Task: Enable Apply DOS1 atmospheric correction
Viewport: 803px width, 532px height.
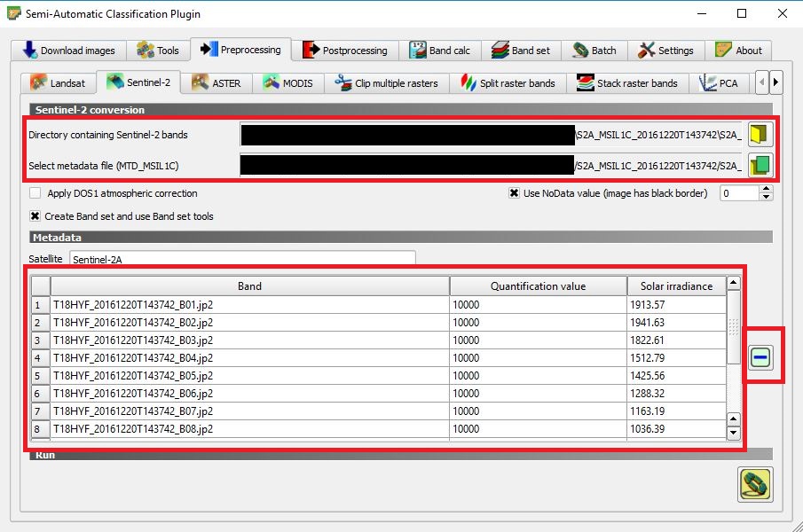Action: coord(35,193)
